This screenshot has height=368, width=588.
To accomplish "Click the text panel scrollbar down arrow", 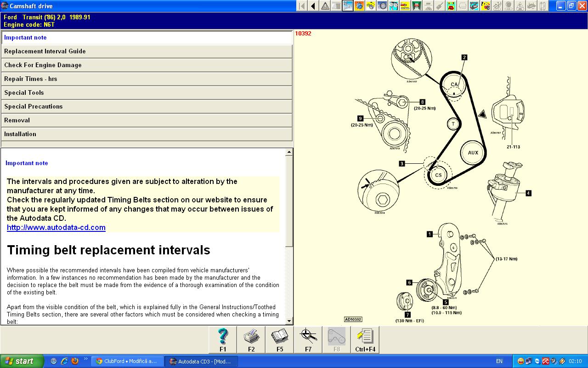I will click(289, 321).
